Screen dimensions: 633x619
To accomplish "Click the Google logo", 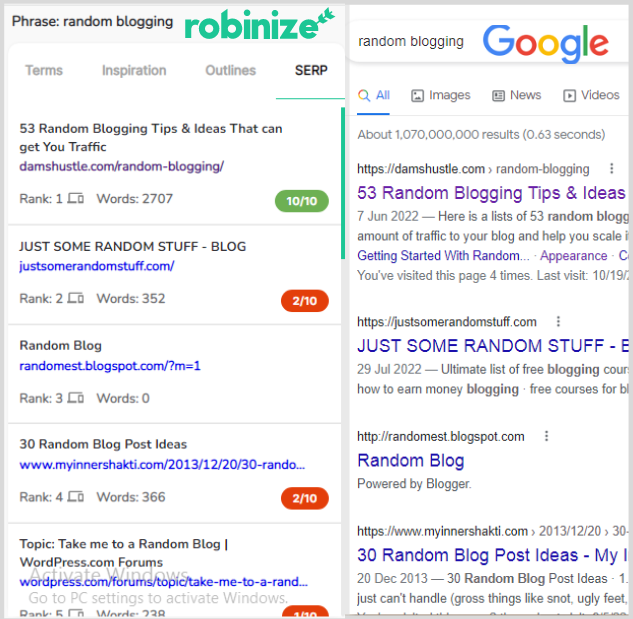I will pos(545,42).
